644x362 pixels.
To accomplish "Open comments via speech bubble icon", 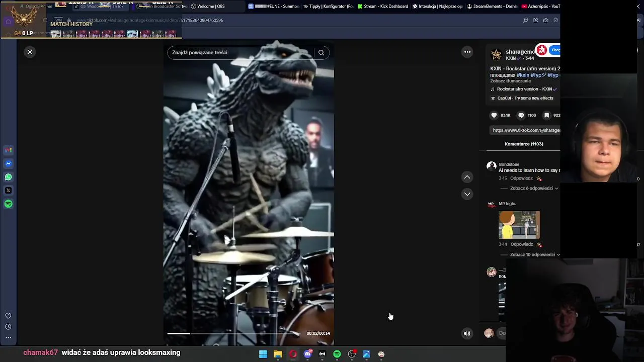I will pyautogui.click(x=521, y=115).
